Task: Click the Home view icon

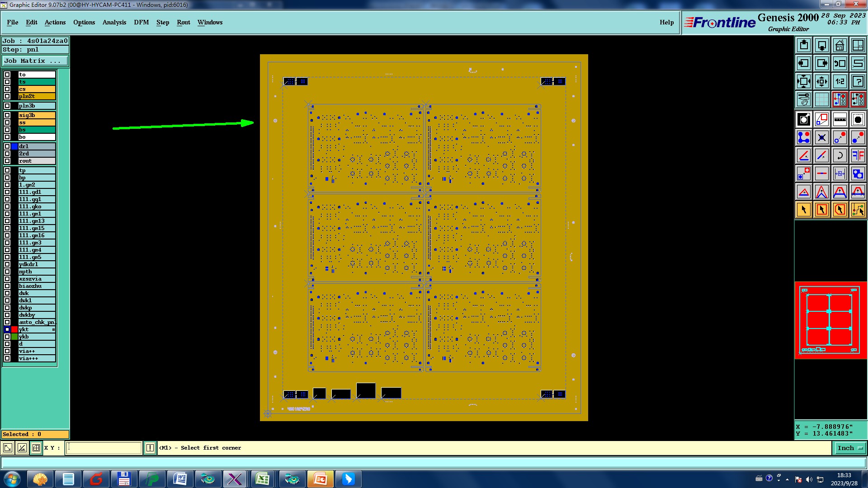Action: [840, 45]
